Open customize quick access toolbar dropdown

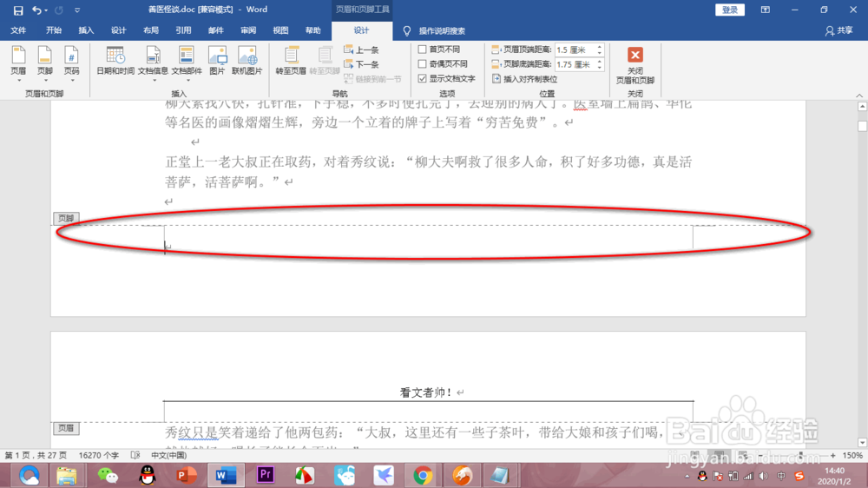77,10
